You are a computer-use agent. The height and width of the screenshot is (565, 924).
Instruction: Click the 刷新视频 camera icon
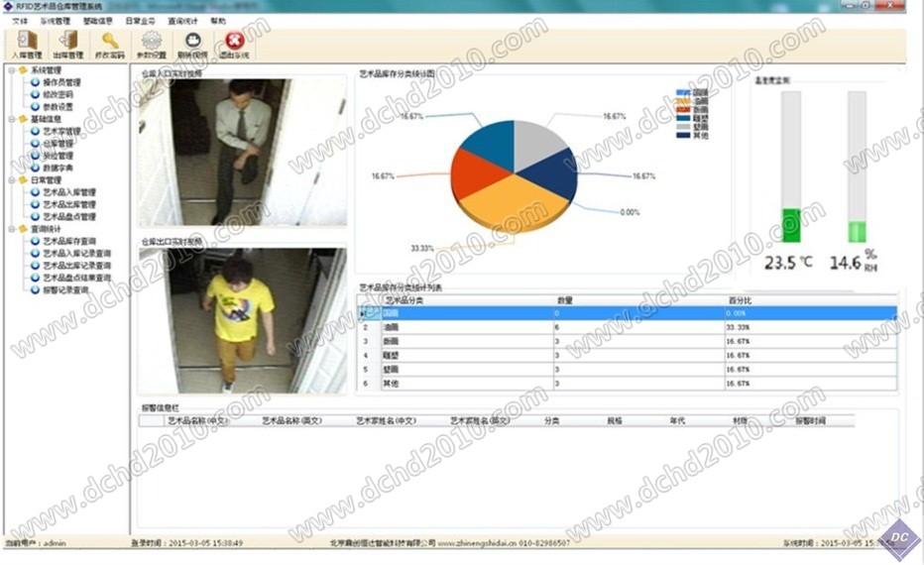click(192, 45)
